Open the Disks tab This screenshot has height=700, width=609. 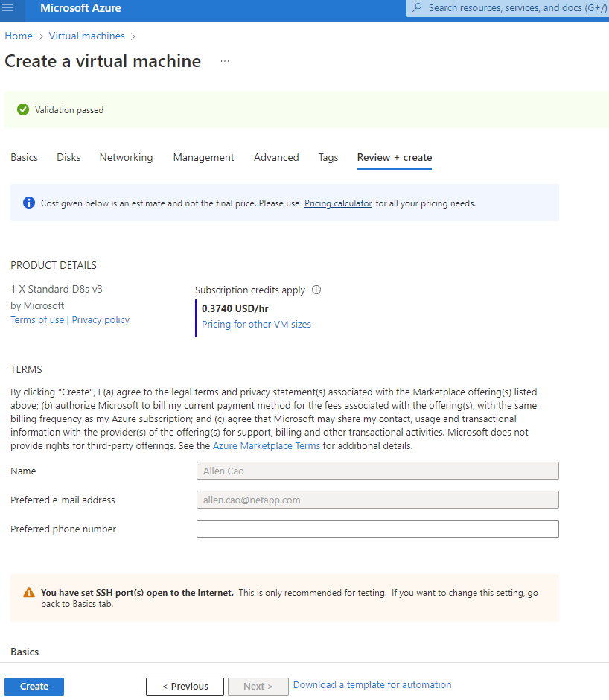(x=68, y=157)
